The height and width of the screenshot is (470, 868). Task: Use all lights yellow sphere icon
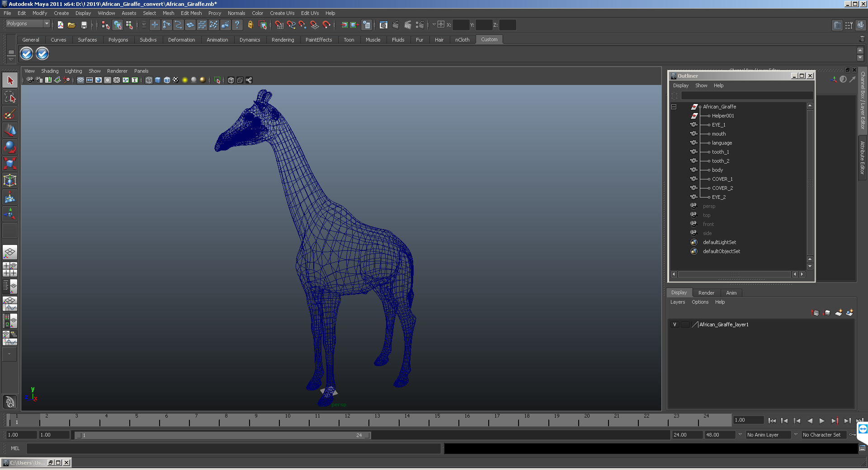(185, 80)
